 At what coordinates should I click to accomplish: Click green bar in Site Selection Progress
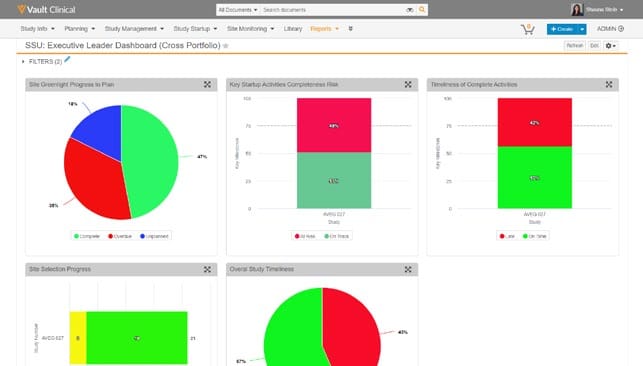(137, 338)
